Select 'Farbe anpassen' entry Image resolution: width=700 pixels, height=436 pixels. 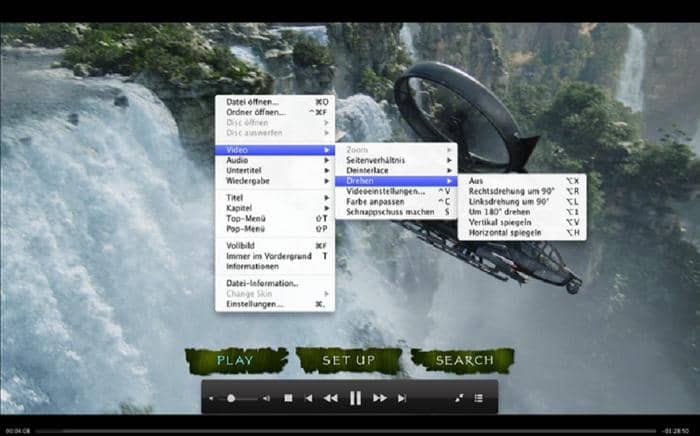[396, 202]
